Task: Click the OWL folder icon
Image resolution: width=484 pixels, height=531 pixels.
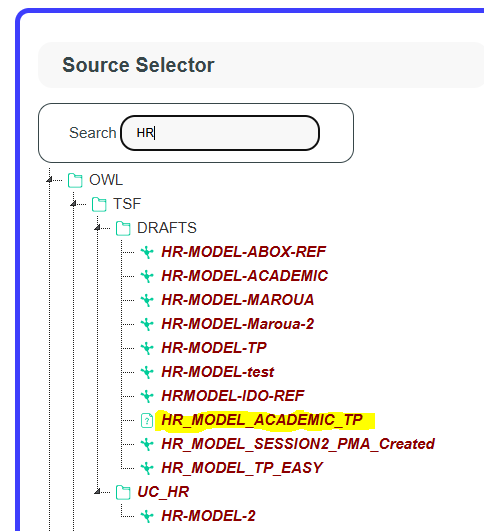Action: click(x=75, y=180)
